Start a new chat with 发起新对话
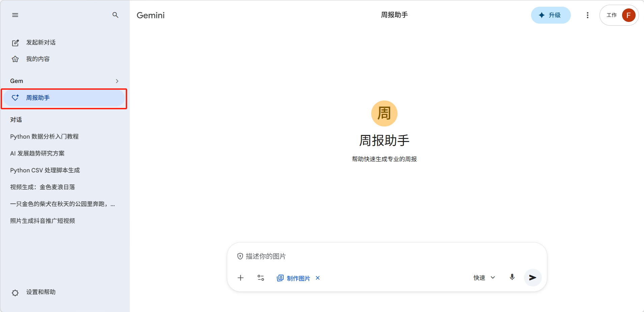The height and width of the screenshot is (312, 644). (x=40, y=42)
